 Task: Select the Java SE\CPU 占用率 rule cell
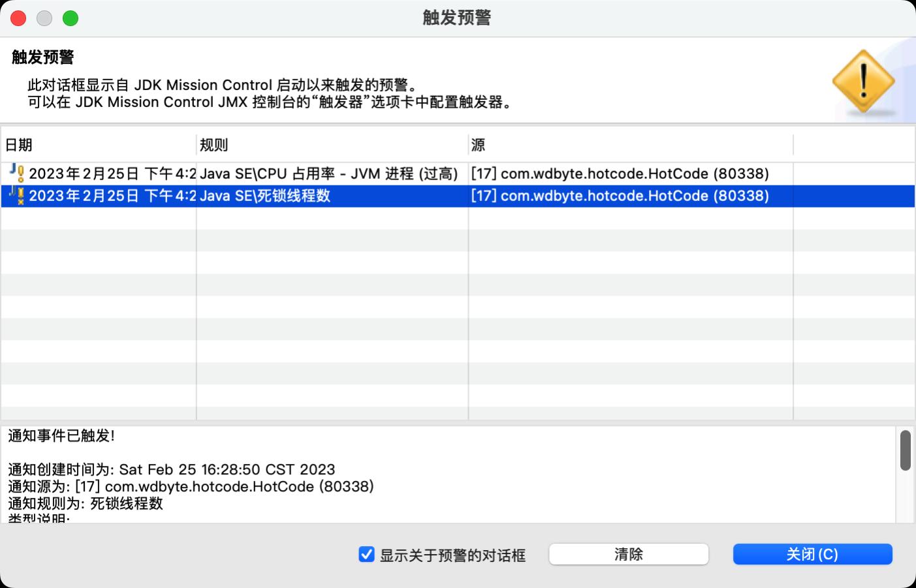(329, 174)
